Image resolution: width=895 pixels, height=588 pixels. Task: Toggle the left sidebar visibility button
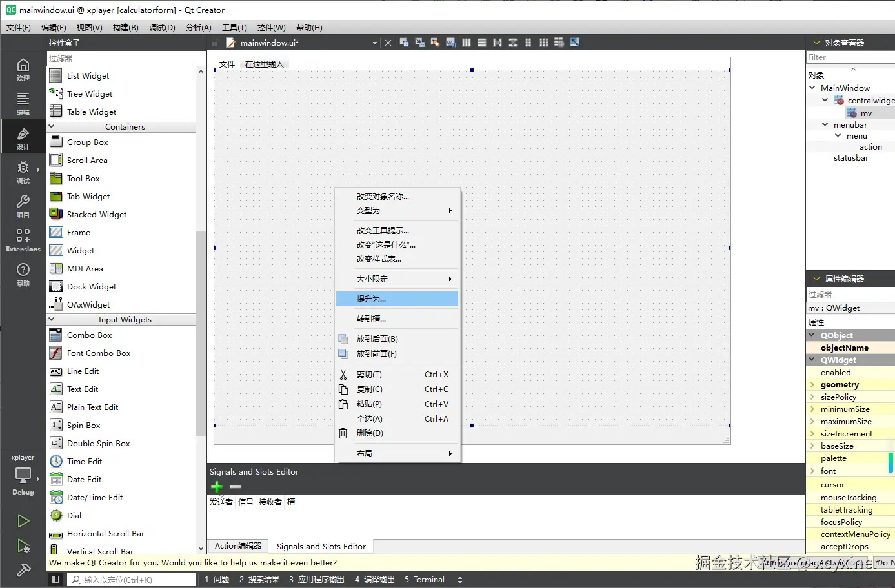click(55, 580)
